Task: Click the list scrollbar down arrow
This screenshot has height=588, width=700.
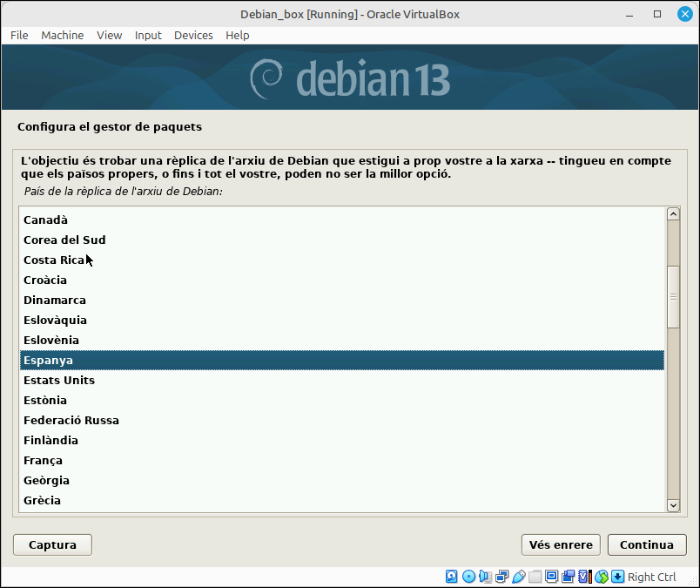Action: (673, 505)
